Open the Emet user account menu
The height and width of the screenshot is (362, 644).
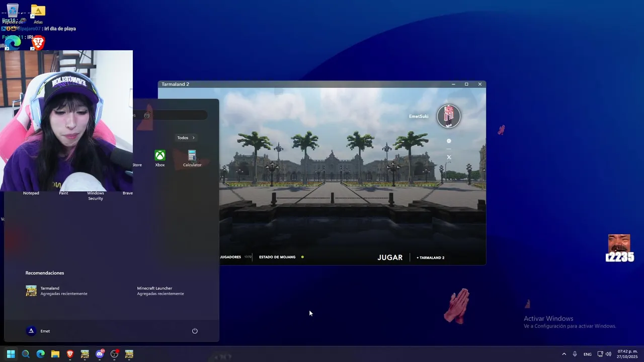click(38, 331)
